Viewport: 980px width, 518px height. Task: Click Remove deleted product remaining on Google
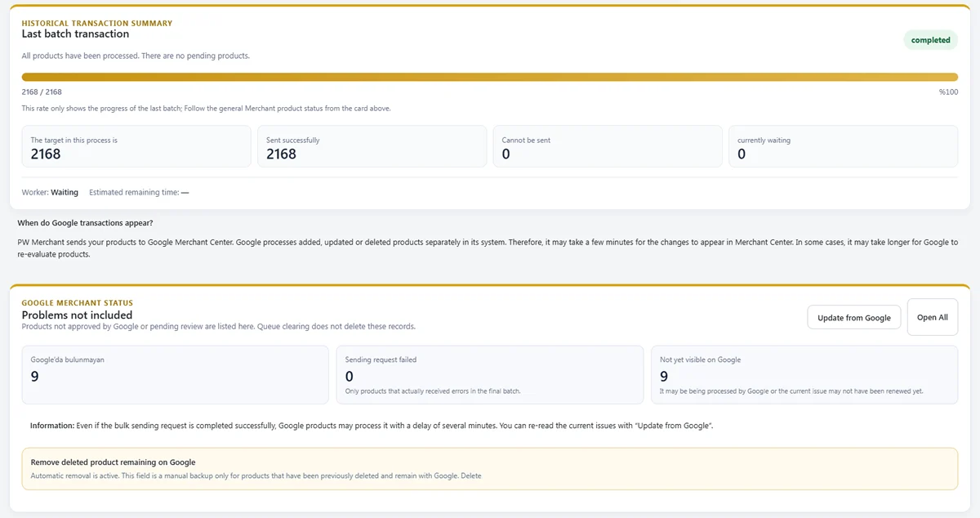(113, 462)
